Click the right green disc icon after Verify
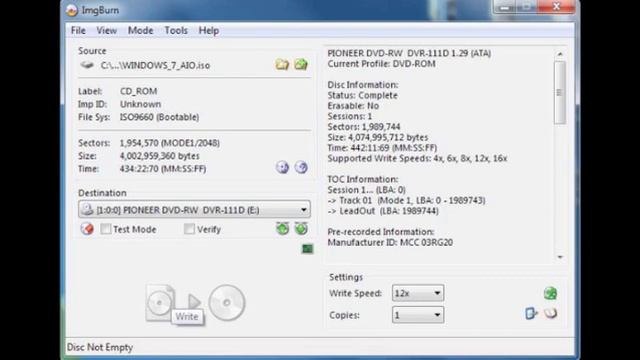This screenshot has height=360, width=640. (x=301, y=229)
